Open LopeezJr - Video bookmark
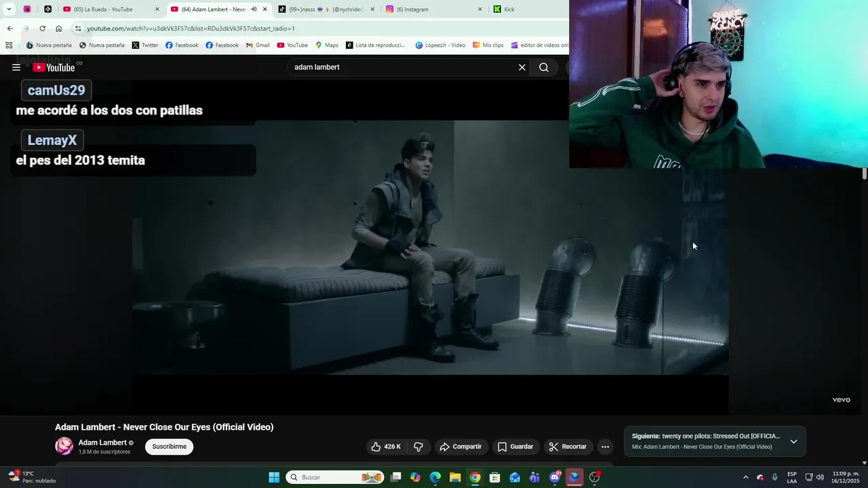Screen dimensions: 868x488 pyautogui.click(x=440, y=45)
